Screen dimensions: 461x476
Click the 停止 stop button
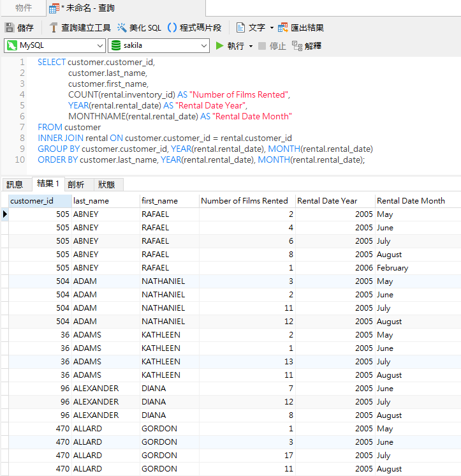point(272,46)
